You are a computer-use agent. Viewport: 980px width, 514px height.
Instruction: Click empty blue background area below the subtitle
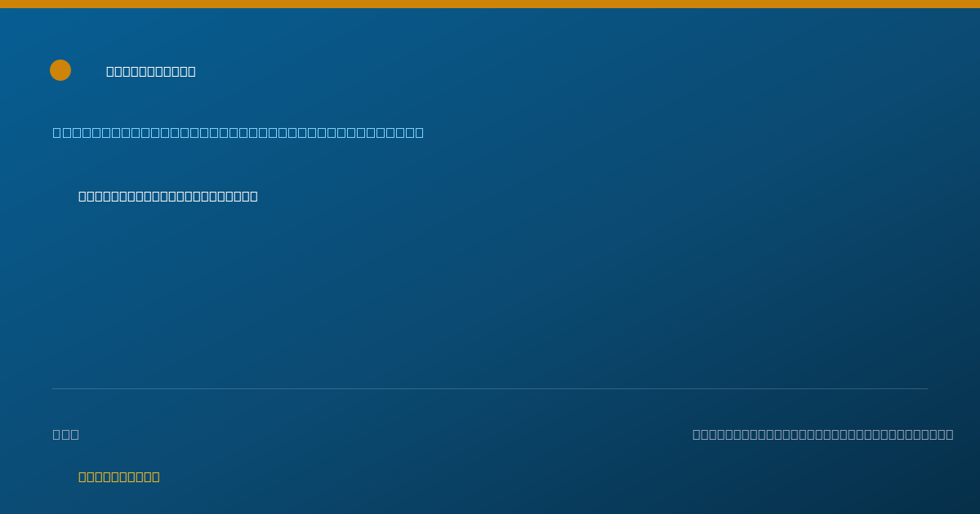pos(490,294)
